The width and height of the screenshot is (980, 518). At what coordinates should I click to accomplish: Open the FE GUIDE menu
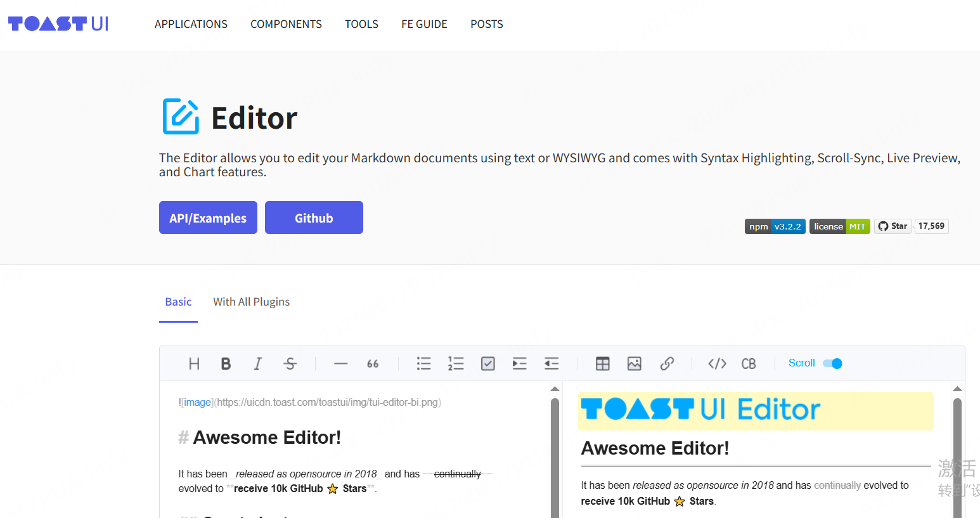(424, 24)
